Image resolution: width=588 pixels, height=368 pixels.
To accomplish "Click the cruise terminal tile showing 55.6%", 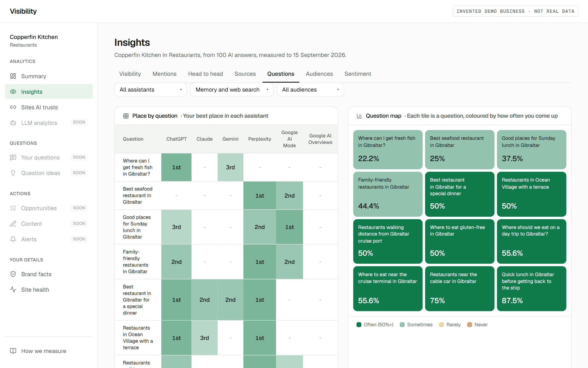I will [388, 288].
